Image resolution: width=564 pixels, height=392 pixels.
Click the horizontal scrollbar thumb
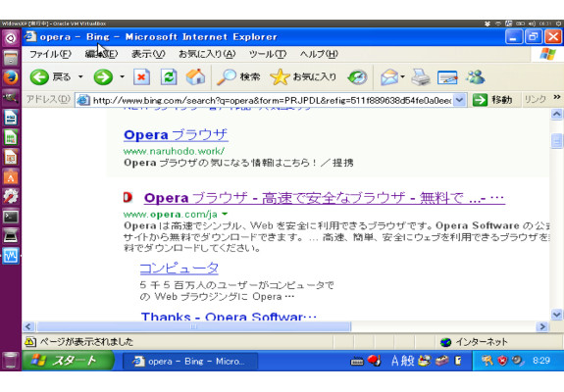193,326
